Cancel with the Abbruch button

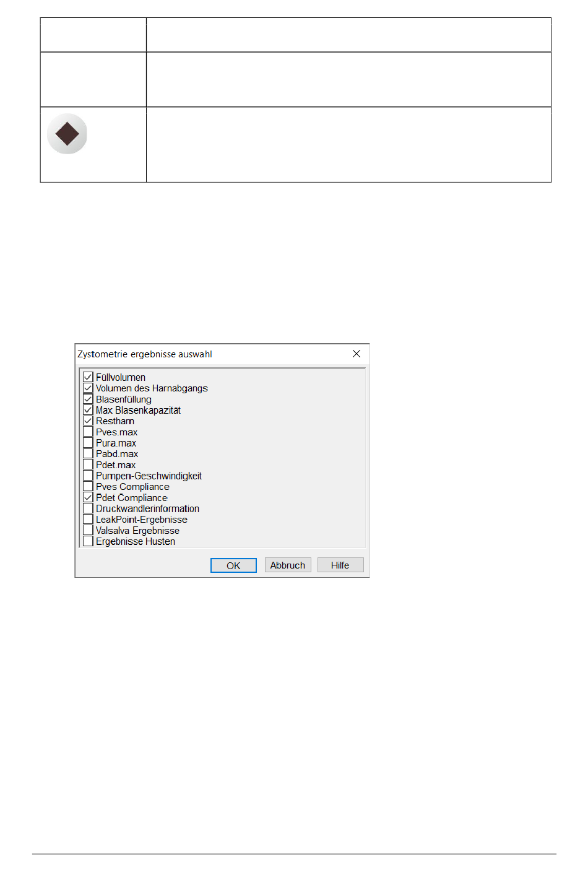288,565
